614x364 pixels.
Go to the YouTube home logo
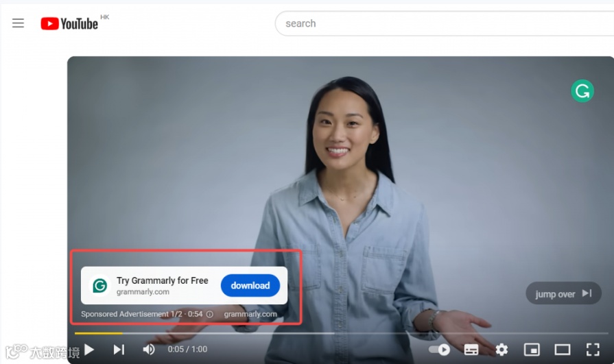[69, 23]
